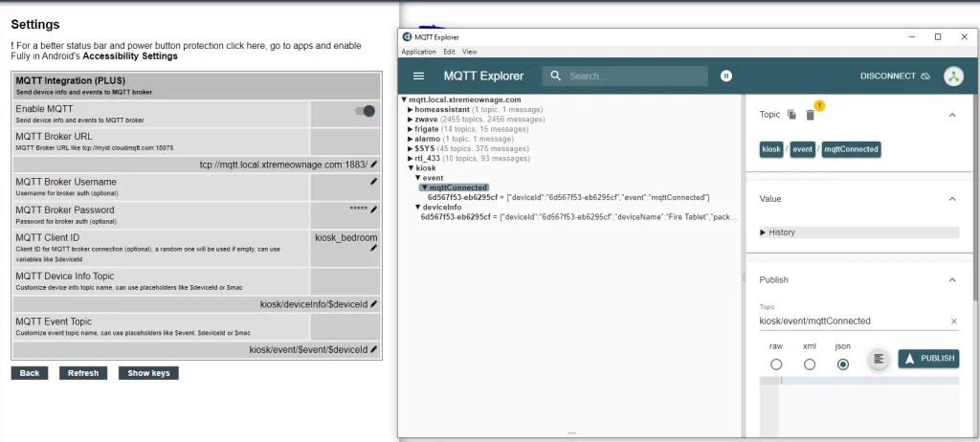
Task: Expand the alarmo topic node
Action: pyautogui.click(x=411, y=139)
